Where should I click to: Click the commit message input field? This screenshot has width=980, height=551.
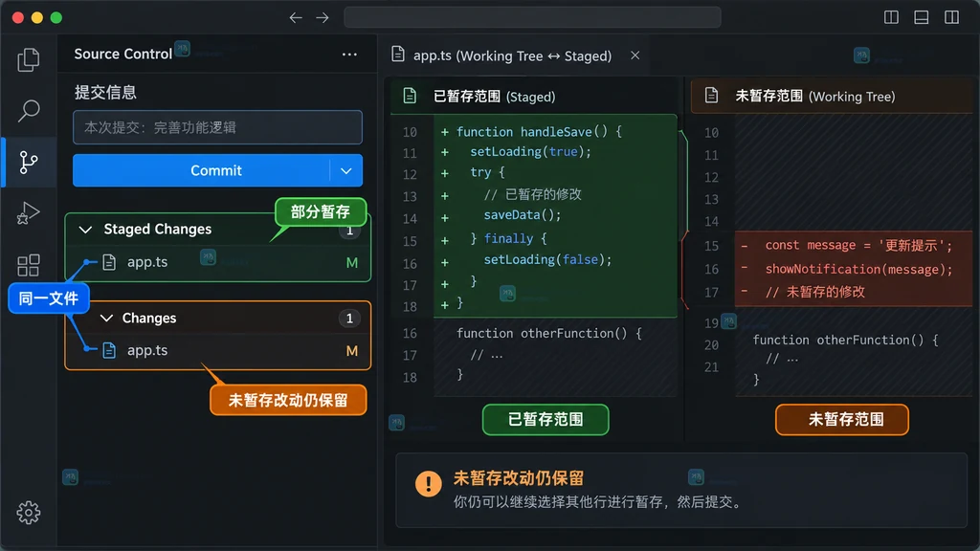[x=217, y=127]
